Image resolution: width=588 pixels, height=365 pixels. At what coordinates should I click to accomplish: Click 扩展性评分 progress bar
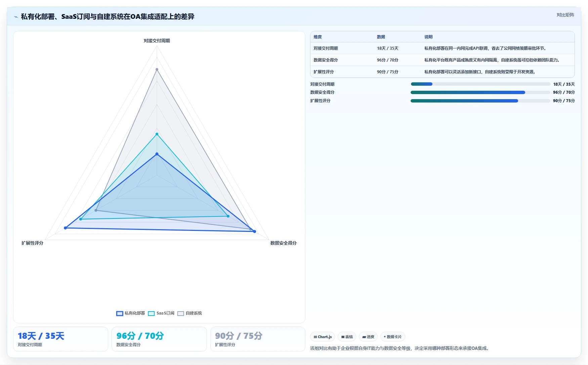pyautogui.click(x=480, y=101)
